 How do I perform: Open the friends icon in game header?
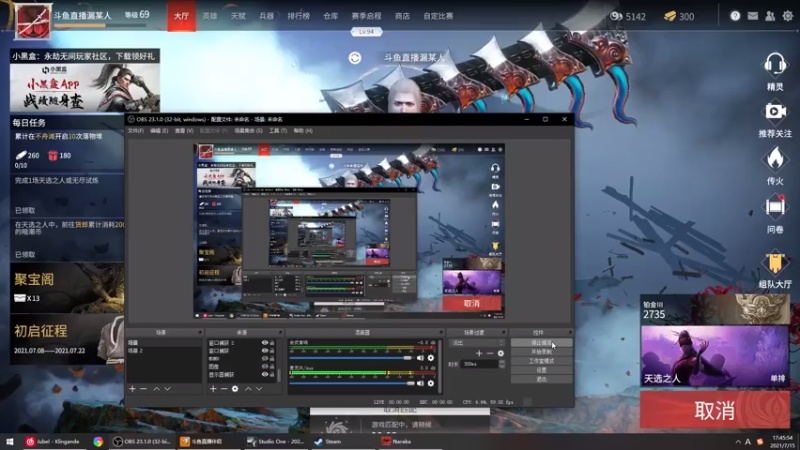pos(770,16)
